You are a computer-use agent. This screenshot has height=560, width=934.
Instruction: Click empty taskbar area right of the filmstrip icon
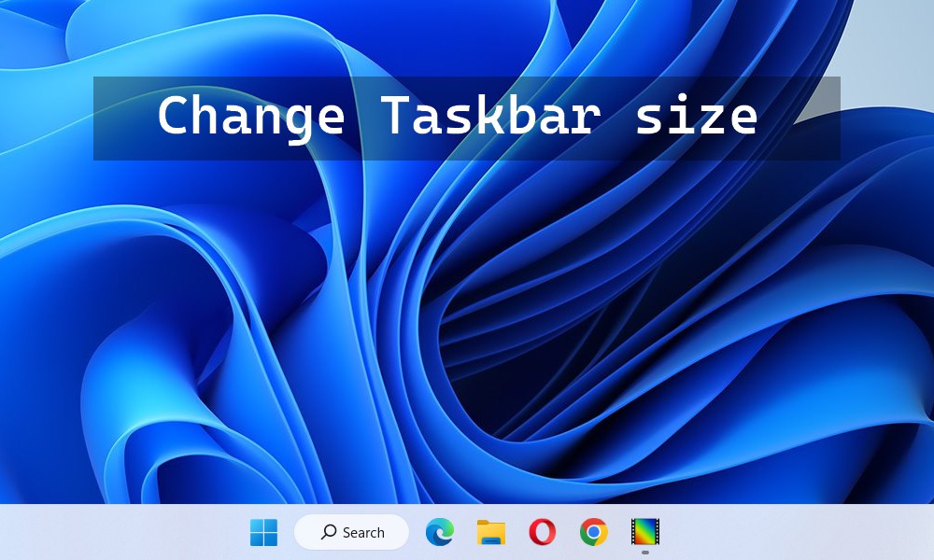click(x=794, y=532)
